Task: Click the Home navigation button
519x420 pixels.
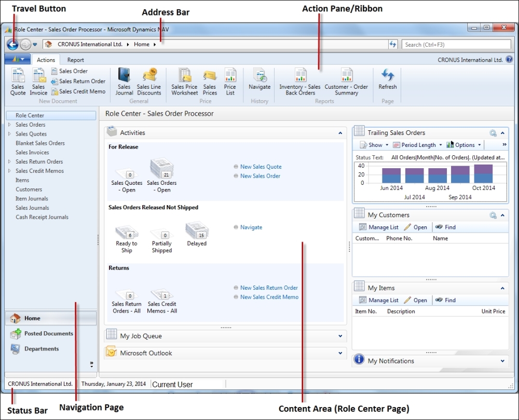Action: [x=51, y=318]
